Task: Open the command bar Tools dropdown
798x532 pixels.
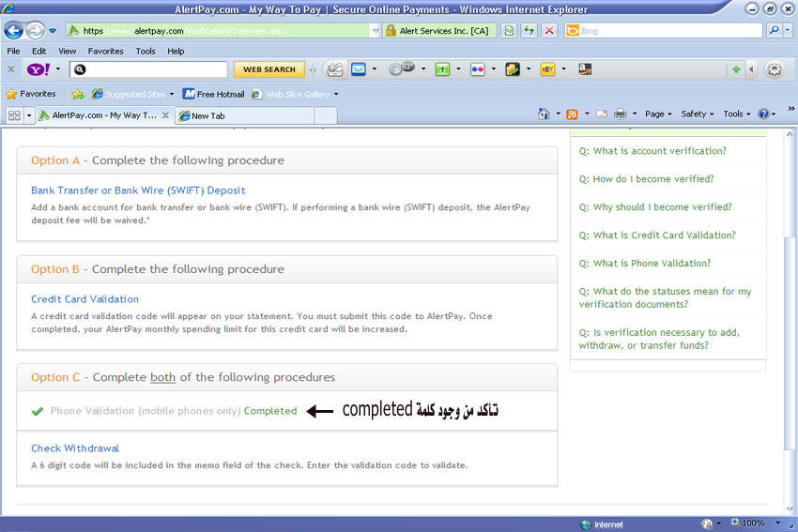Action: coord(736,114)
